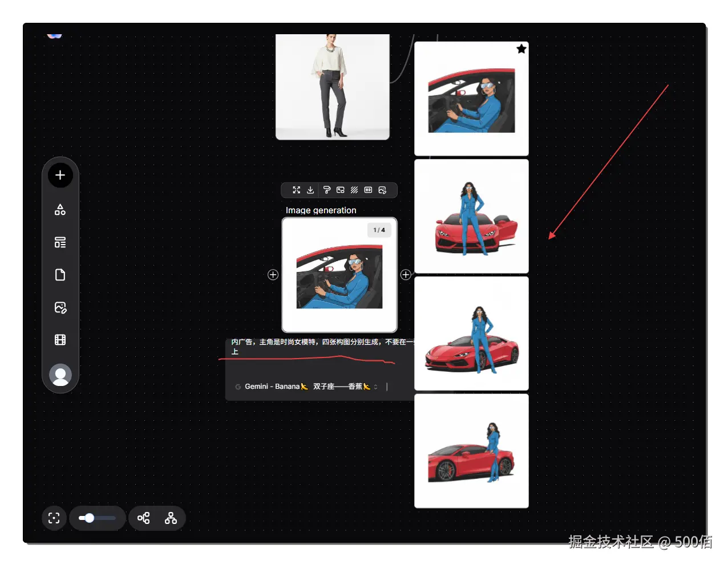Select the document/file icon in the sidebar
The width and height of the screenshot is (728, 565).
point(60,275)
